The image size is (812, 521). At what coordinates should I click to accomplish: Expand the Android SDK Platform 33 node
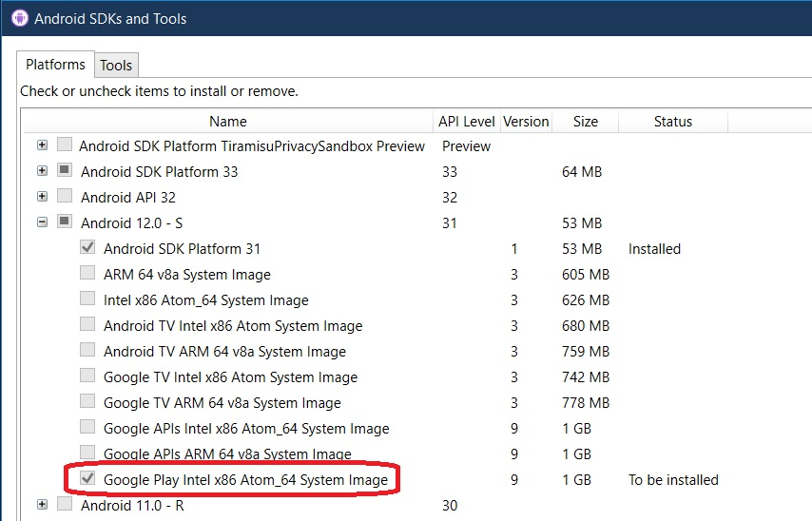point(43,170)
